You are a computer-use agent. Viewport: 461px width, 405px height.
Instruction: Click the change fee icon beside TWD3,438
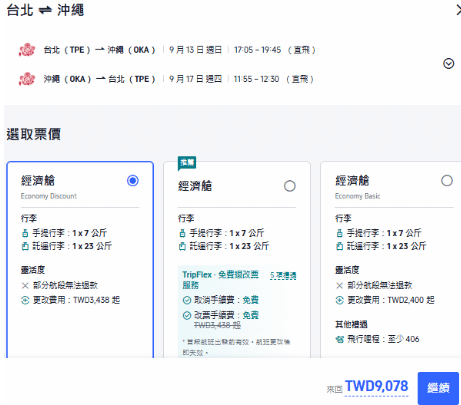pos(25,300)
